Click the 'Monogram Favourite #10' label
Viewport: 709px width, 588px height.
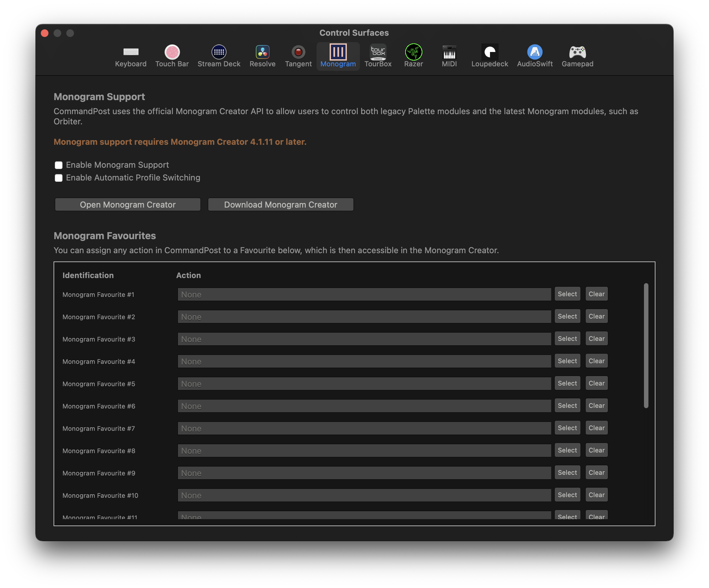click(x=100, y=495)
